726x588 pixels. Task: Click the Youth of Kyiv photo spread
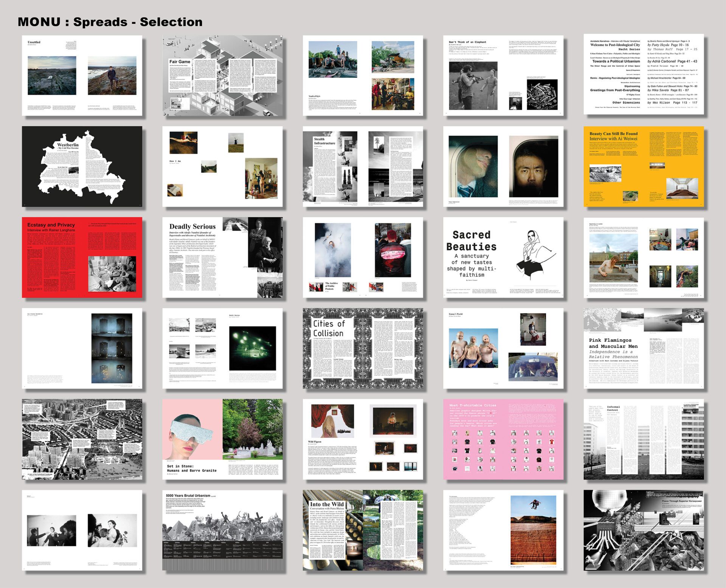pos(363,76)
